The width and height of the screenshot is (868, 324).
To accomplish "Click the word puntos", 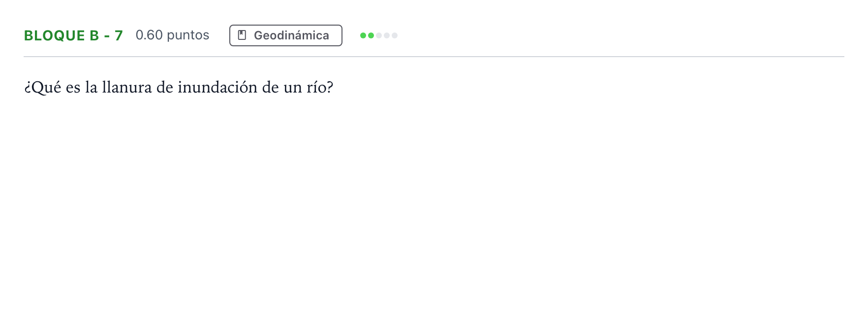I will pos(188,36).
